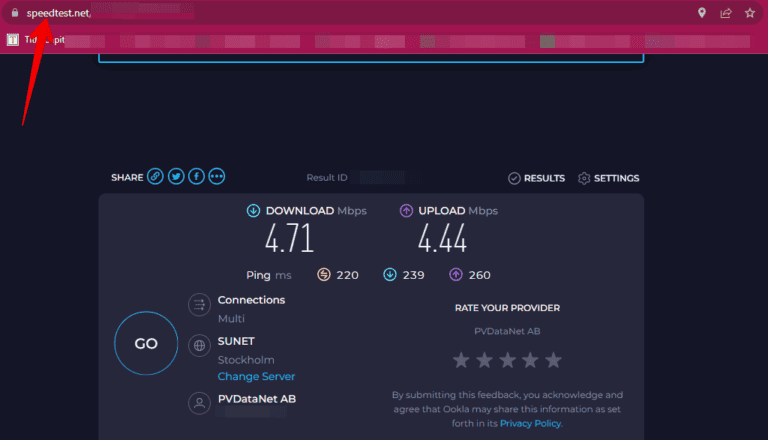
Task: Rate the provider three stars
Action: click(x=508, y=360)
